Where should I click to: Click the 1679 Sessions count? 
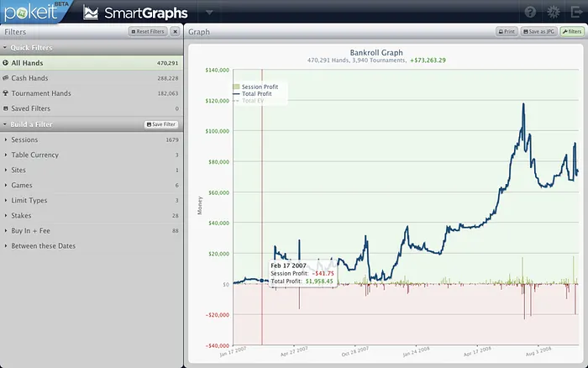click(172, 140)
